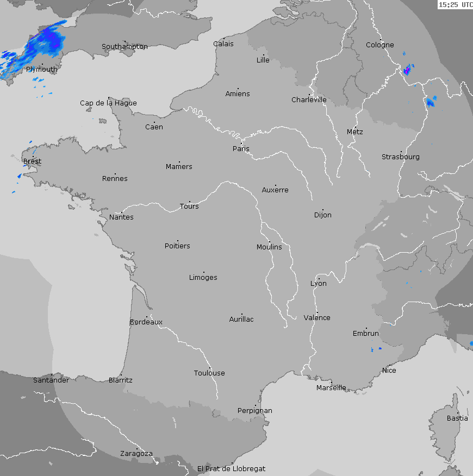Click the Bordeaux label on the map
Image resolution: width=473 pixels, height=476 pixels.
point(146,322)
